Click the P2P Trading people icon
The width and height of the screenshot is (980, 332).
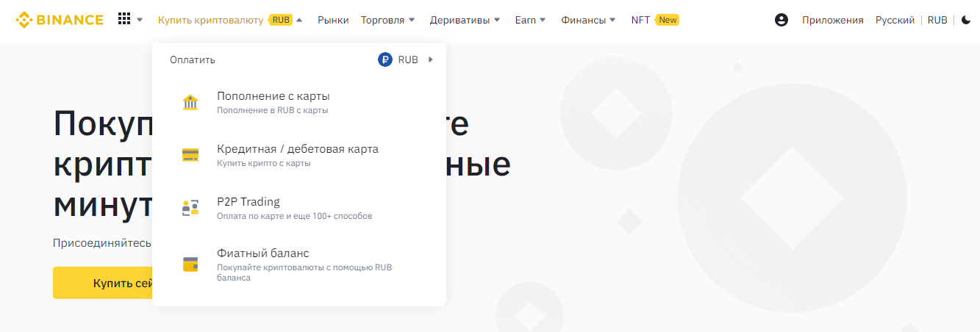(190, 208)
